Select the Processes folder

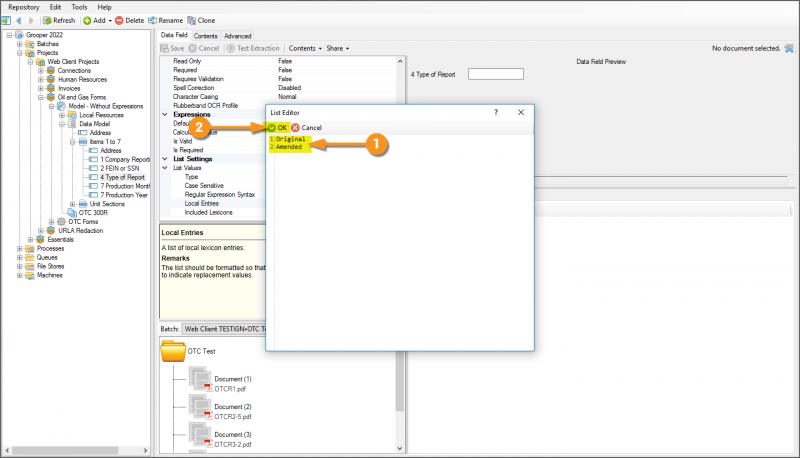click(50, 249)
